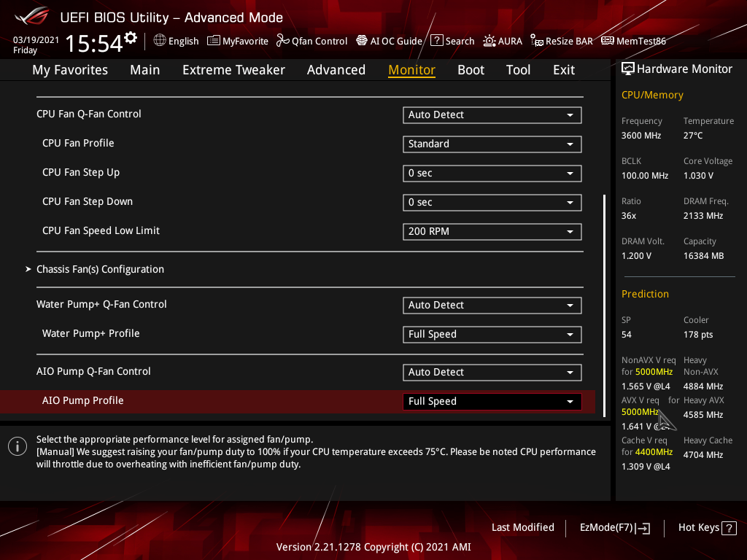This screenshot has height=560, width=747.
Task: Open Water Pump+ Q-Fan Control dropdown
Action: click(x=492, y=306)
